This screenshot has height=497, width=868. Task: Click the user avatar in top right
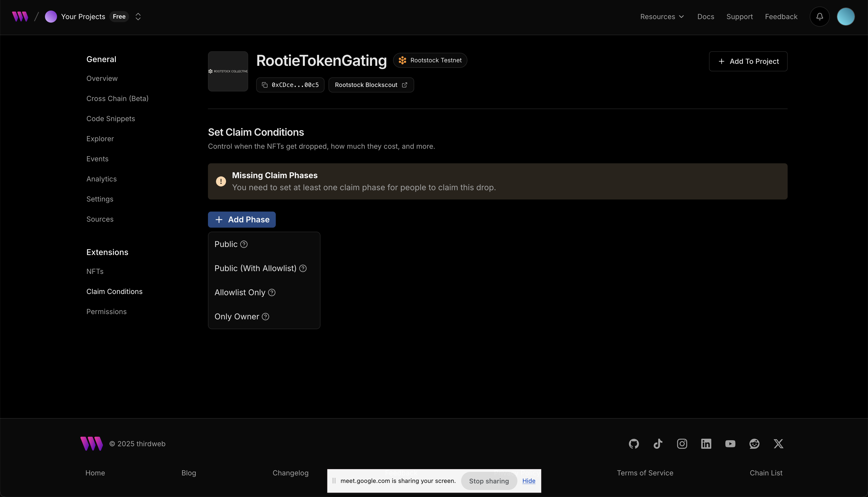click(x=845, y=16)
